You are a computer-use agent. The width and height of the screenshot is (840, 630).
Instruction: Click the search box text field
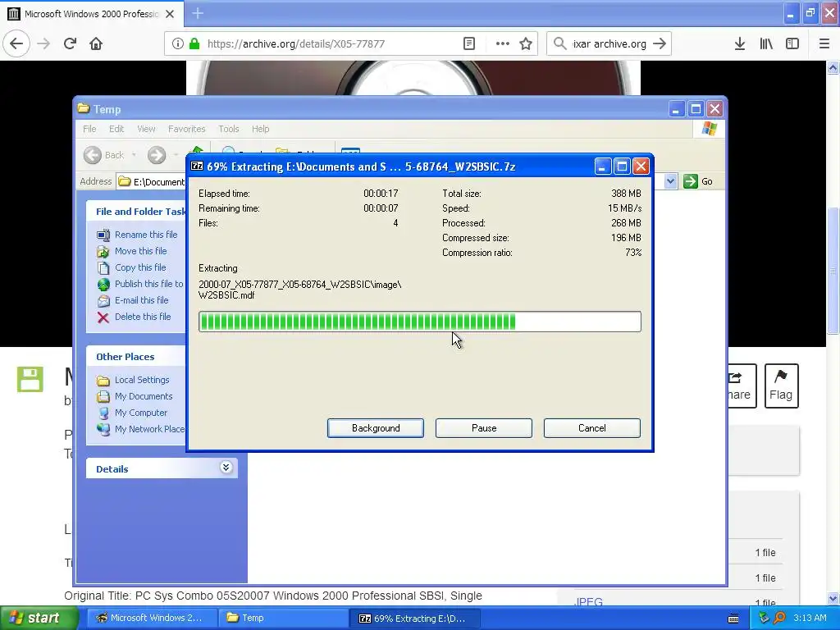tap(609, 44)
